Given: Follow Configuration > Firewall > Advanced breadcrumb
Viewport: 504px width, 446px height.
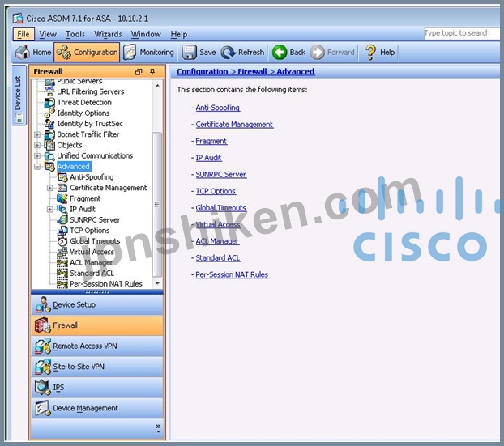Looking at the screenshot, I should (x=246, y=71).
